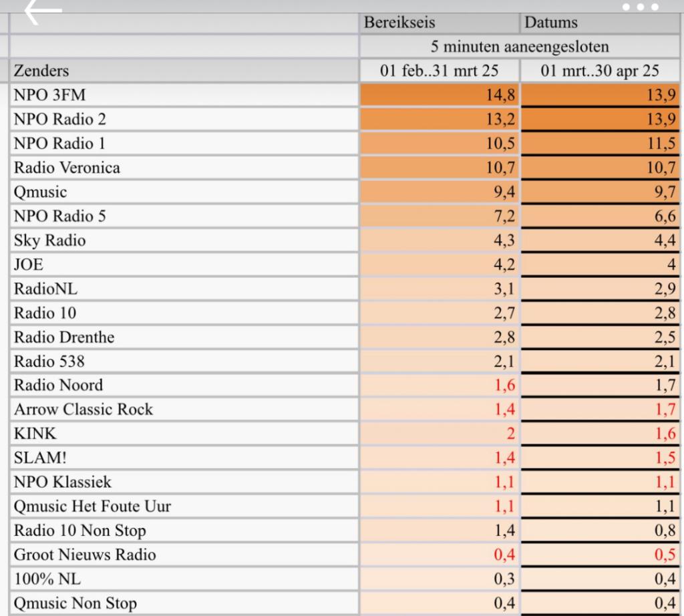Select the Datums column header
Viewport: 684px width, 616px height.
600,23
